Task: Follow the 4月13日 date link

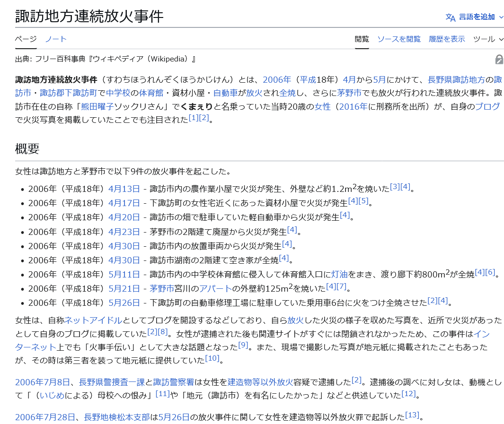Action: click(x=124, y=189)
